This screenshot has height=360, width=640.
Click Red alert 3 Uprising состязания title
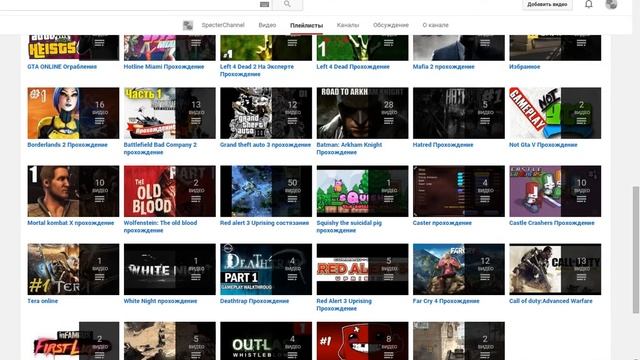(x=264, y=223)
